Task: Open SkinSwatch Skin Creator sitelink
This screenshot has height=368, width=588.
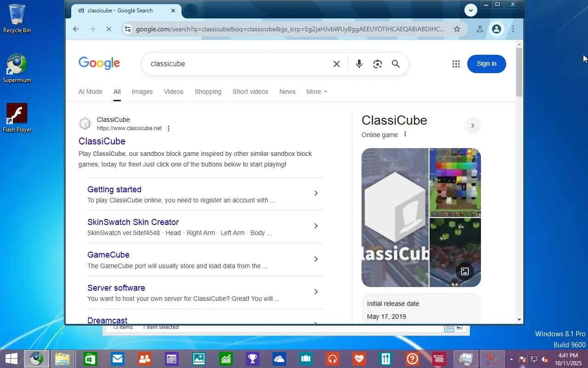Action: 133,222
